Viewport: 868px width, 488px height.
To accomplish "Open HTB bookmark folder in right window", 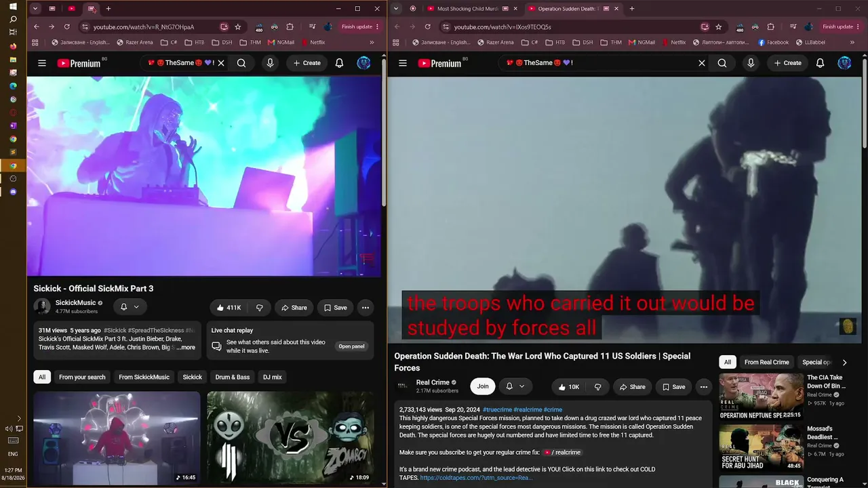I will pyautogui.click(x=555, y=42).
